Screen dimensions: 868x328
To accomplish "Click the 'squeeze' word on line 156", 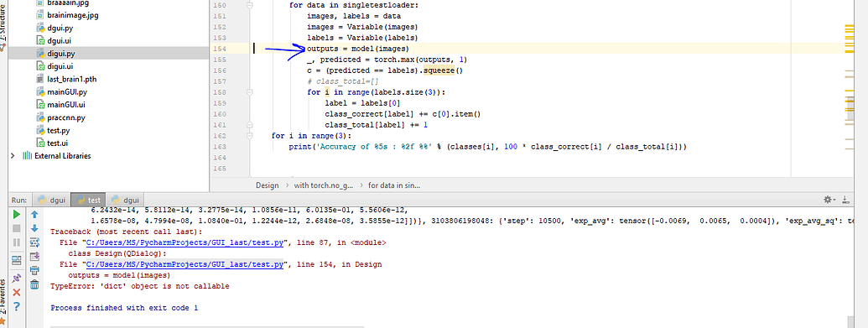I will (x=439, y=70).
